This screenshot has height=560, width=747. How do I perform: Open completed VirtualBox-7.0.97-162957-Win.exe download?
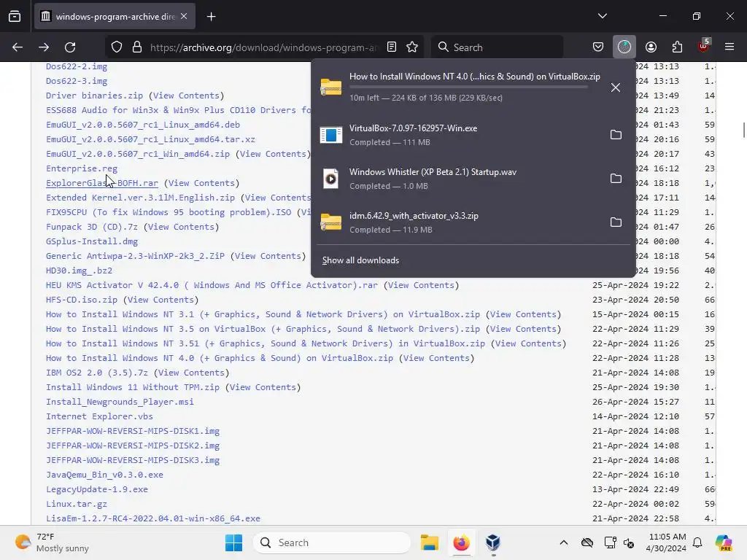pos(457,135)
